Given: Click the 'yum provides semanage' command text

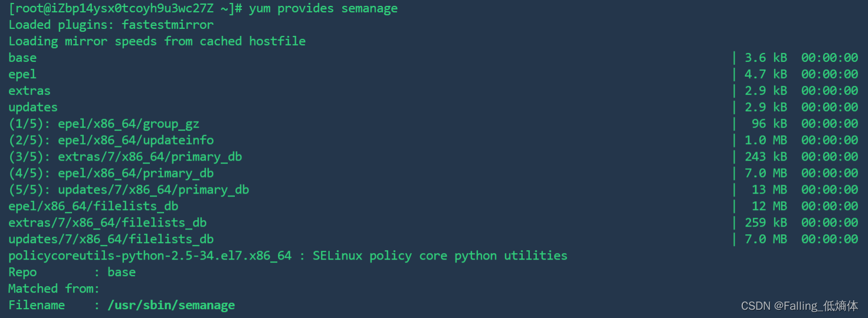Looking at the screenshot, I should click(323, 9).
